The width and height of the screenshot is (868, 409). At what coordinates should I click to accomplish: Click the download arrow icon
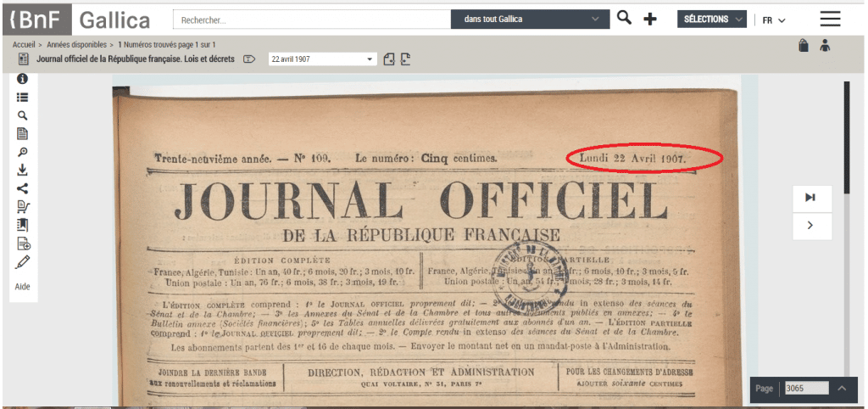pyautogui.click(x=23, y=171)
